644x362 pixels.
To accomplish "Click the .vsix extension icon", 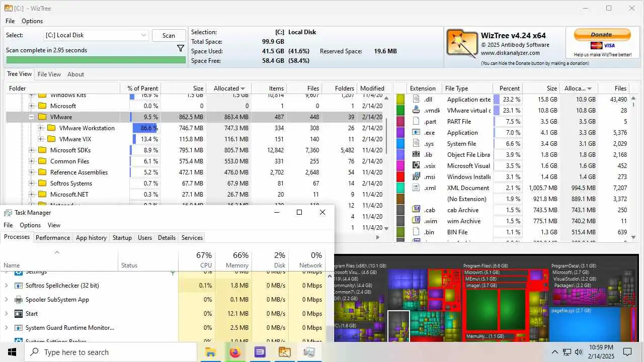I will (x=416, y=165).
